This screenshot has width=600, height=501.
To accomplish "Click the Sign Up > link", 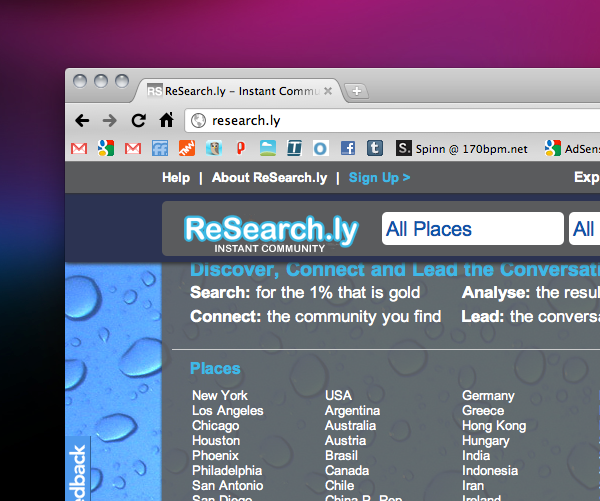I will point(379,178).
